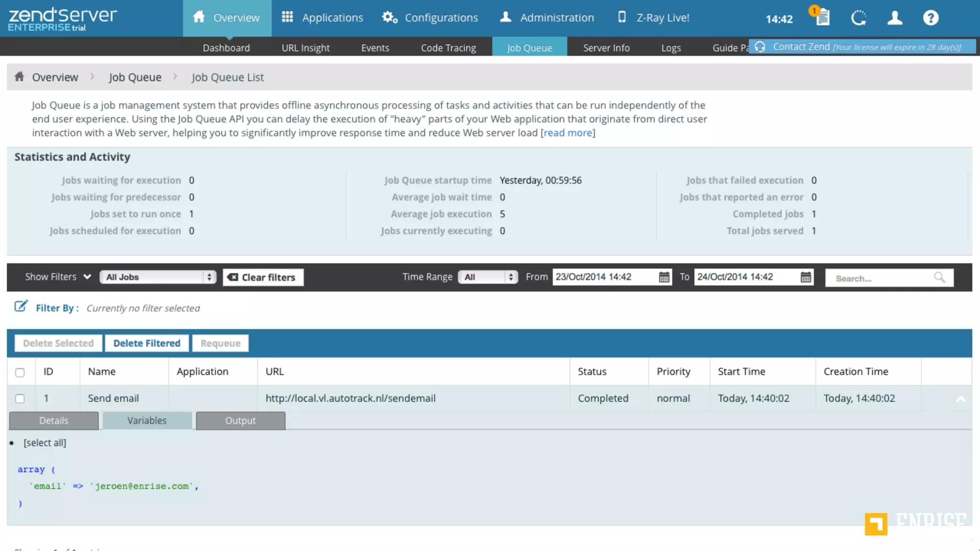The height and width of the screenshot is (551, 980).
Task: Open the help question mark icon
Action: 930,18
